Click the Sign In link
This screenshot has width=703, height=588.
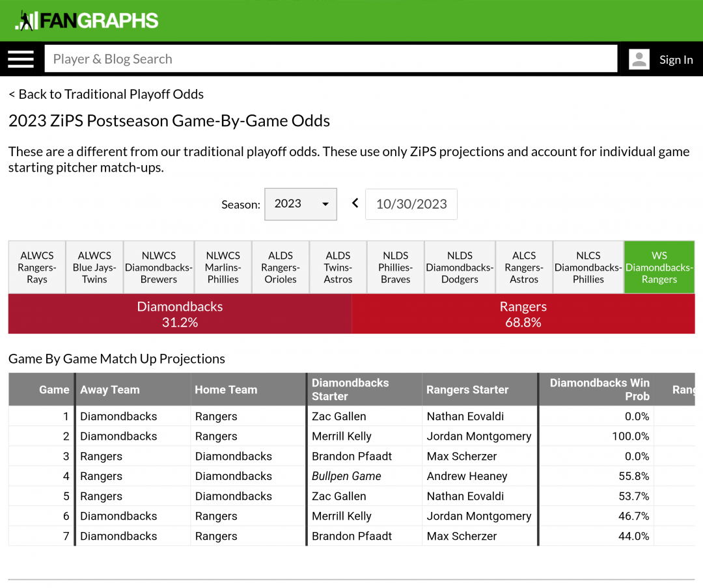pyautogui.click(x=676, y=60)
